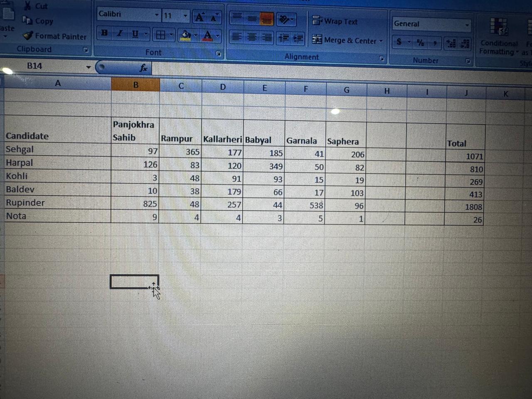This screenshot has width=532, height=399.
Task: Click the Name Box showing B14
Action: (42, 66)
